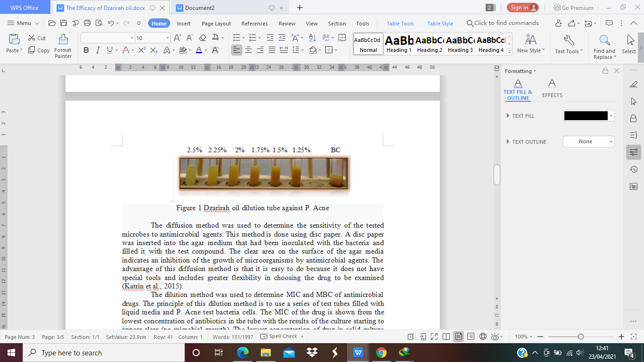This screenshot has width=644, height=362.
Task: Open the font size dropdown showing 10
Action: (167, 38)
